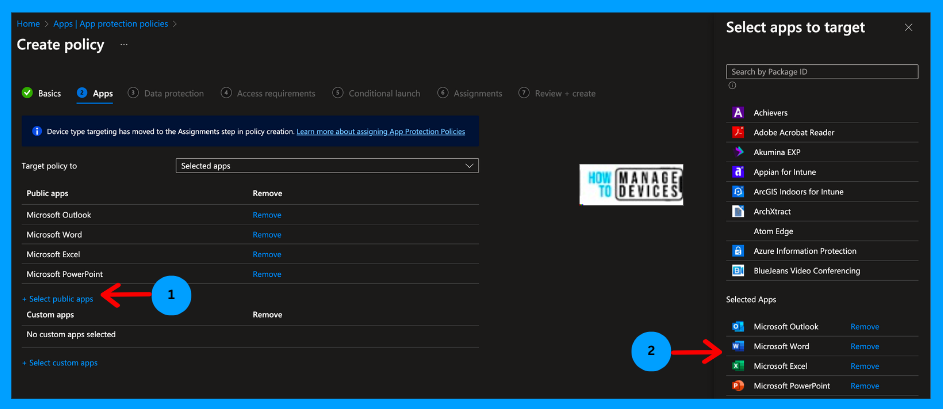
Task: Click the Akumina EXP app icon
Action: [738, 152]
